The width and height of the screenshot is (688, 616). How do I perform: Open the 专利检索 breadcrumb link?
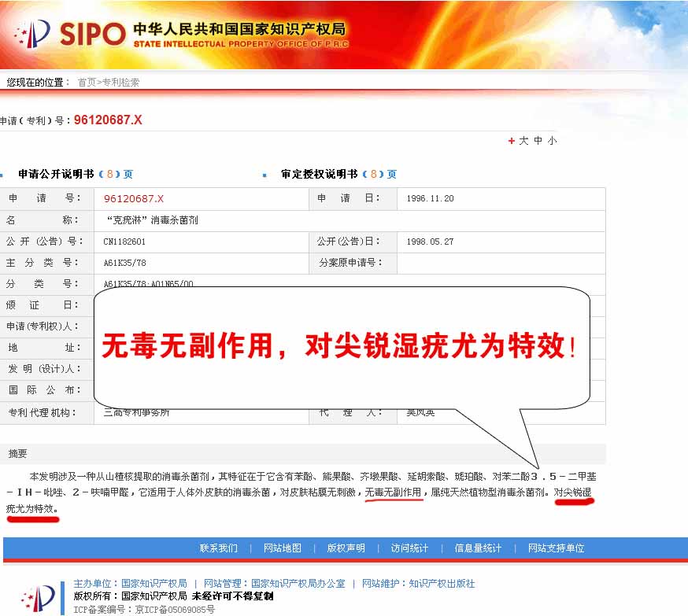120,83
